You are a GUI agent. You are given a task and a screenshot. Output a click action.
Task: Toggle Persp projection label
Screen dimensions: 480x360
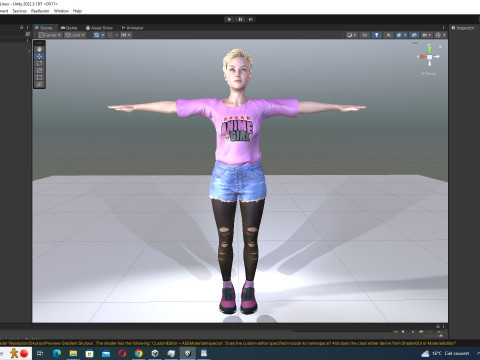429,74
